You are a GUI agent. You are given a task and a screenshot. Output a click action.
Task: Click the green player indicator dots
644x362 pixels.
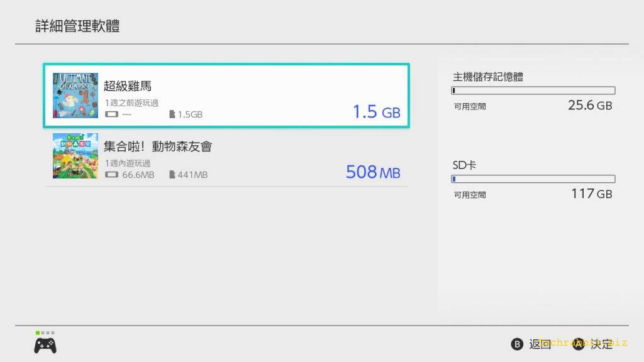(45, 332)
